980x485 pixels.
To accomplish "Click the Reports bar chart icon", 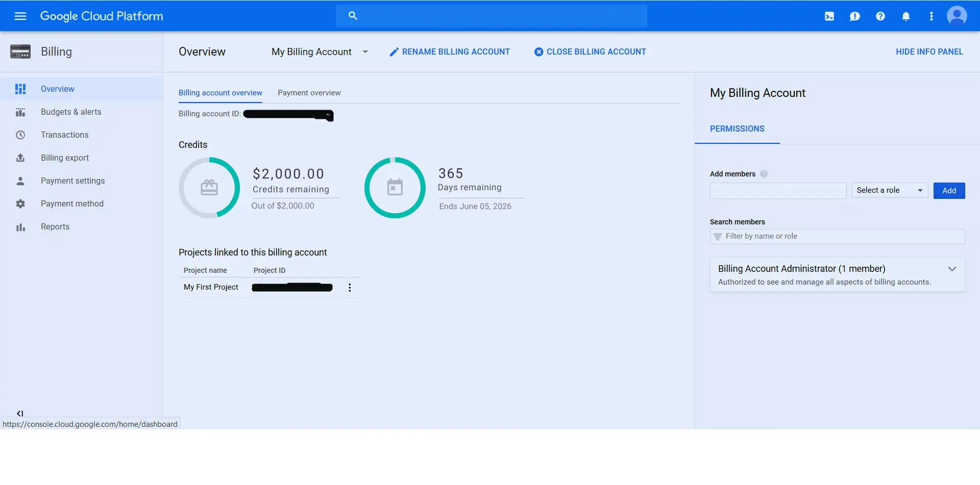I will tap(20, 227).
